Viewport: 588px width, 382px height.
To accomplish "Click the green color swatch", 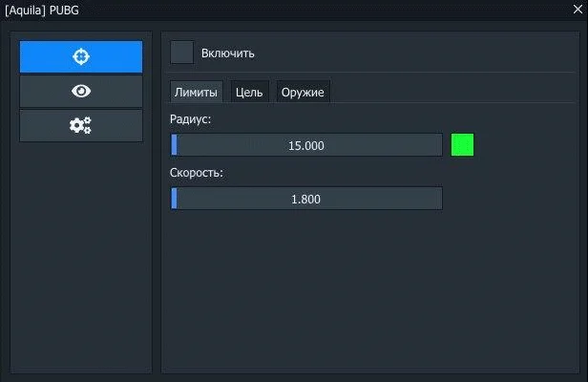I will coord(462,145).
